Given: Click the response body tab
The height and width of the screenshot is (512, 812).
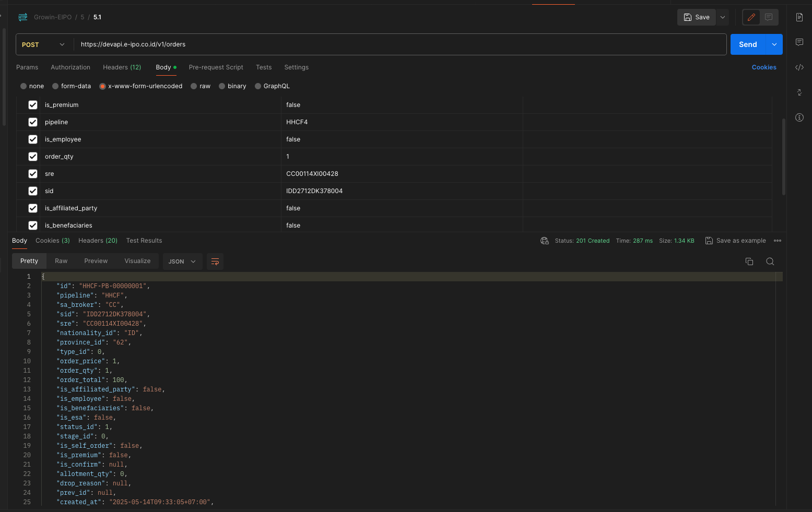Looking at the screenshot, I should [19, 241].
